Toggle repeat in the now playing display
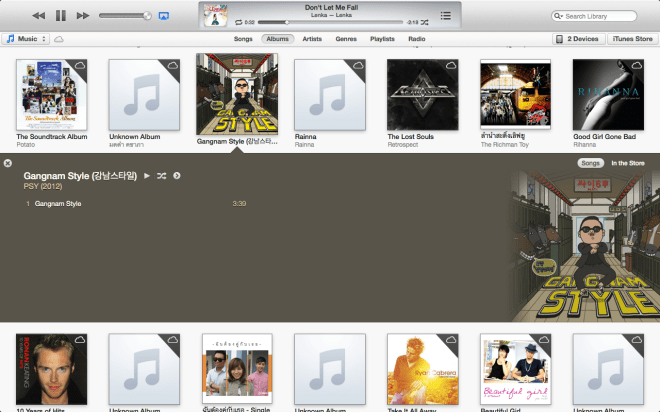This screenshot has height=412, width=660. [x=238, y=21]
